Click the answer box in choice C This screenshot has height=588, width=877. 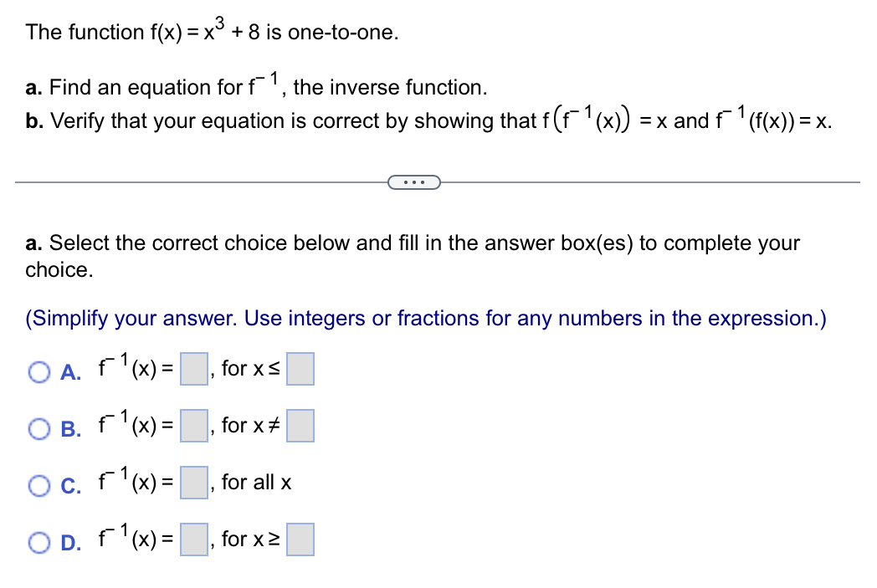pos(193,483)
